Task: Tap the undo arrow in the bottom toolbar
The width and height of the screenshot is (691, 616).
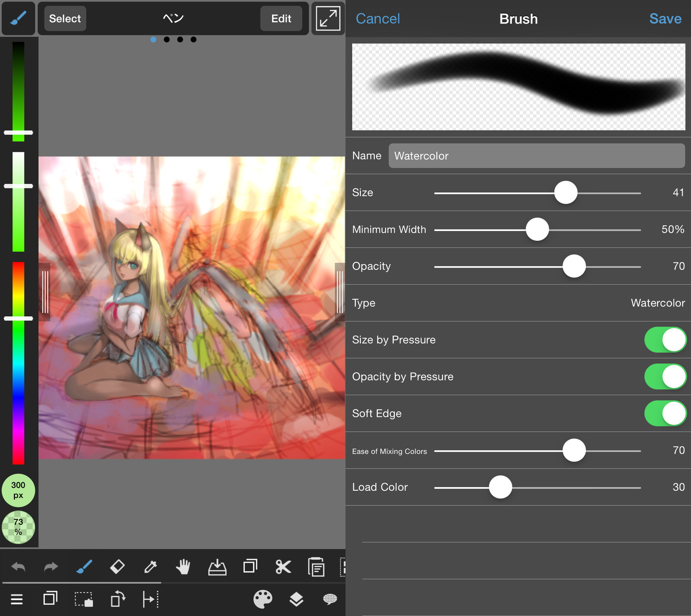Action: click(18, 567)
